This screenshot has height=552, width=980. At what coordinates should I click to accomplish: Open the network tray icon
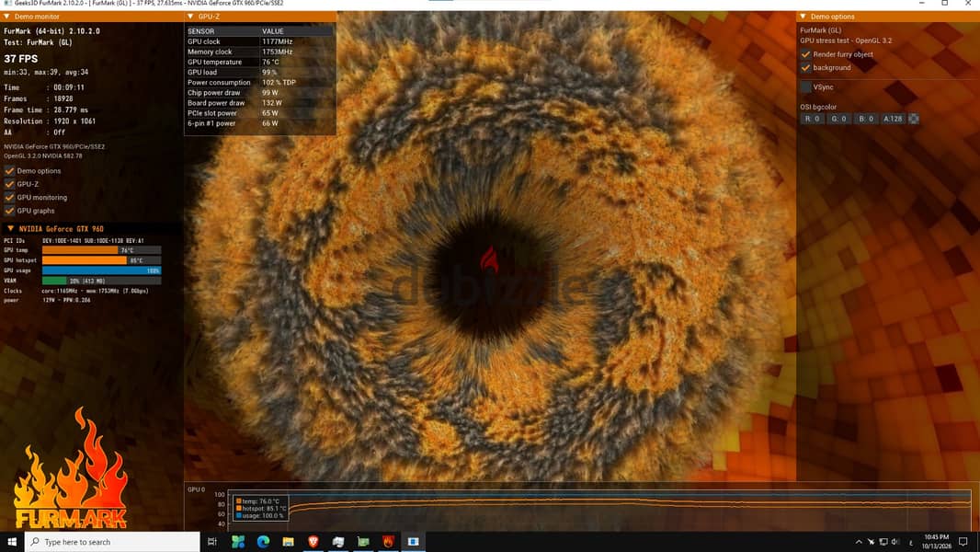tap(883, 542)
